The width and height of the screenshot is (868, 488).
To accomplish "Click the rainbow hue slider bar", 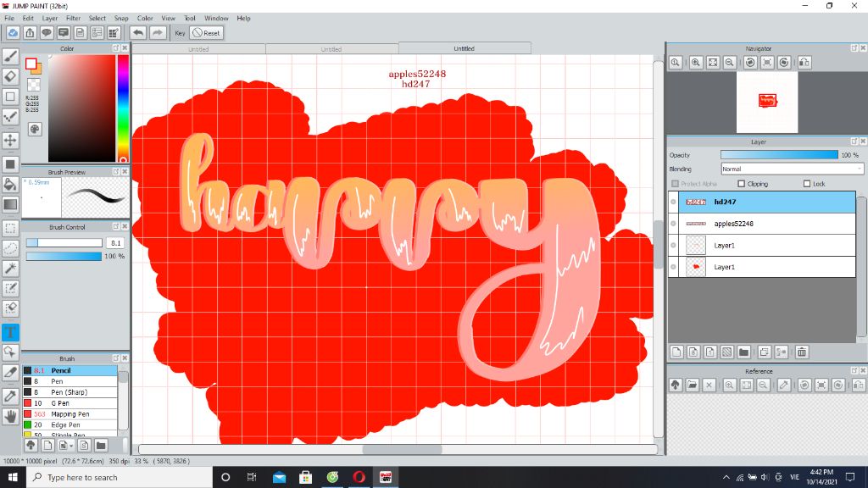I will (x=123, y=108).
